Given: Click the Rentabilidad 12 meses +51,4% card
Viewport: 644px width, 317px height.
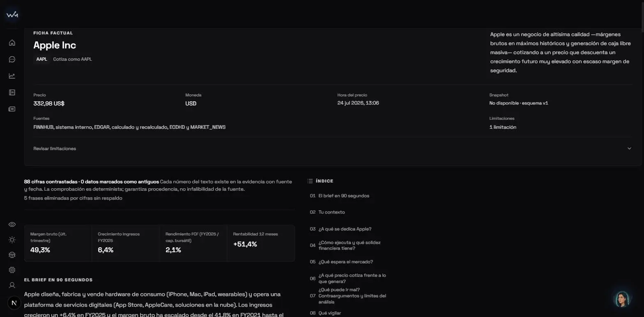Looking at the screenshot, I should [261, 243].
